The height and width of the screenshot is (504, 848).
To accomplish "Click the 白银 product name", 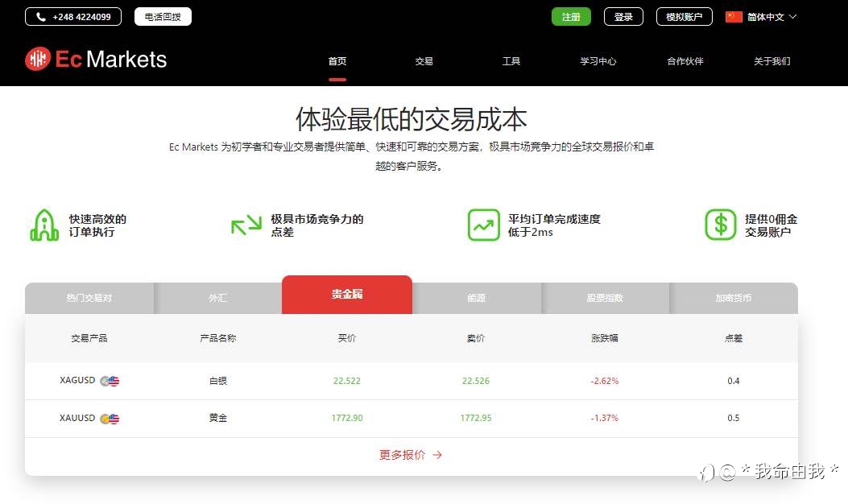I will [x=218, y=382].
